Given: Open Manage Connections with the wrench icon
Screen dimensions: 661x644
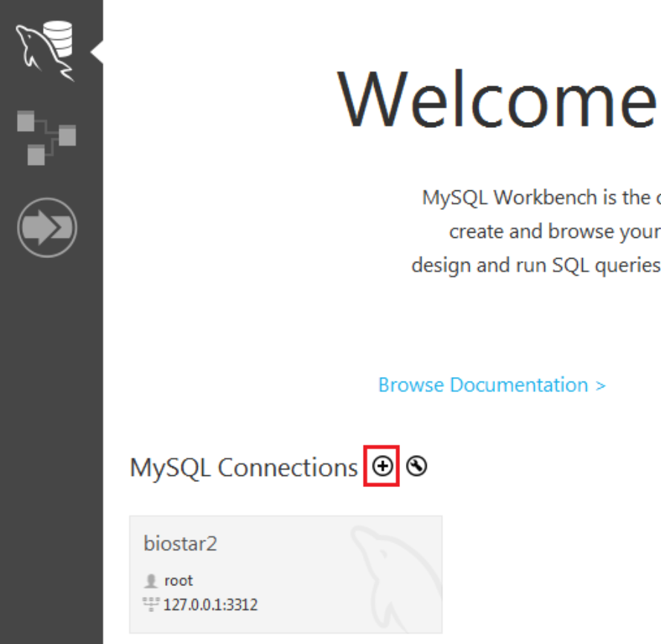Looking at the screenshot, I should click(x=416, y=466).
